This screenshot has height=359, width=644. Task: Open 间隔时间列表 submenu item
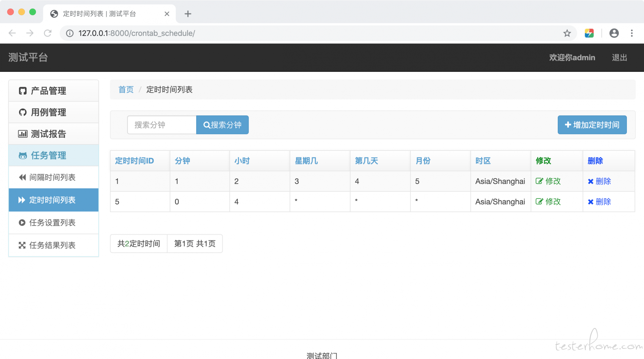[54, 177]
